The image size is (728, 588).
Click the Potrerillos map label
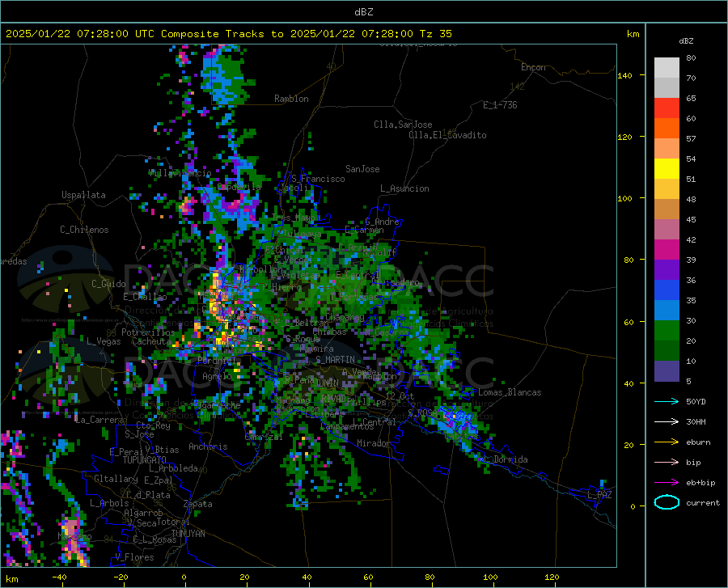(148, 332)
